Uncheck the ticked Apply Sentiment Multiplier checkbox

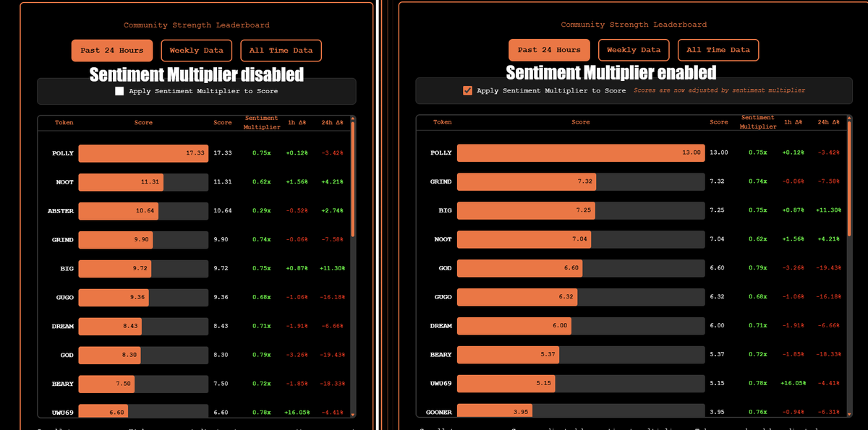tap(467, 90)
